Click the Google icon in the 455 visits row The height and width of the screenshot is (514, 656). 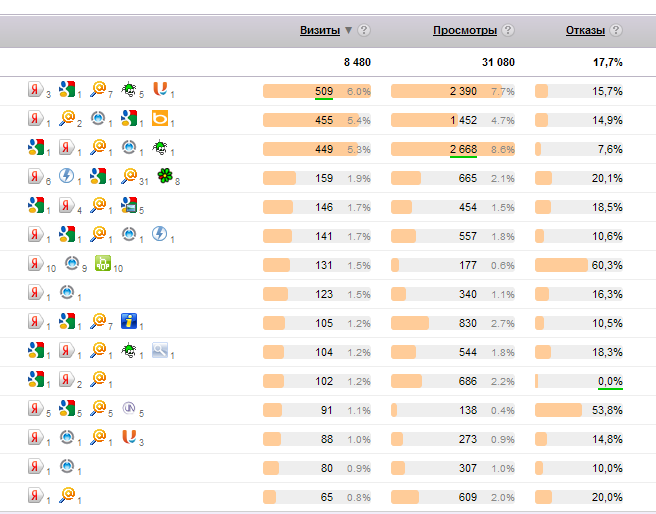coord(129,118)
